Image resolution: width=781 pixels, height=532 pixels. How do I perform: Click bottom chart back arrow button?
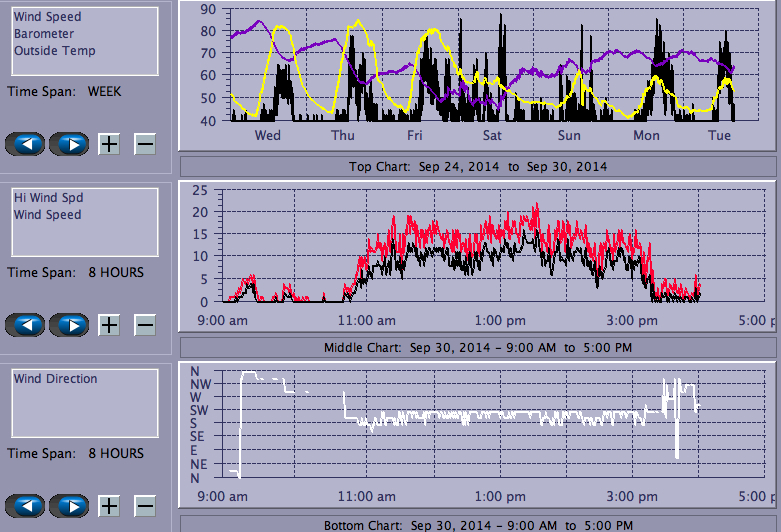(x=25, y=506)
